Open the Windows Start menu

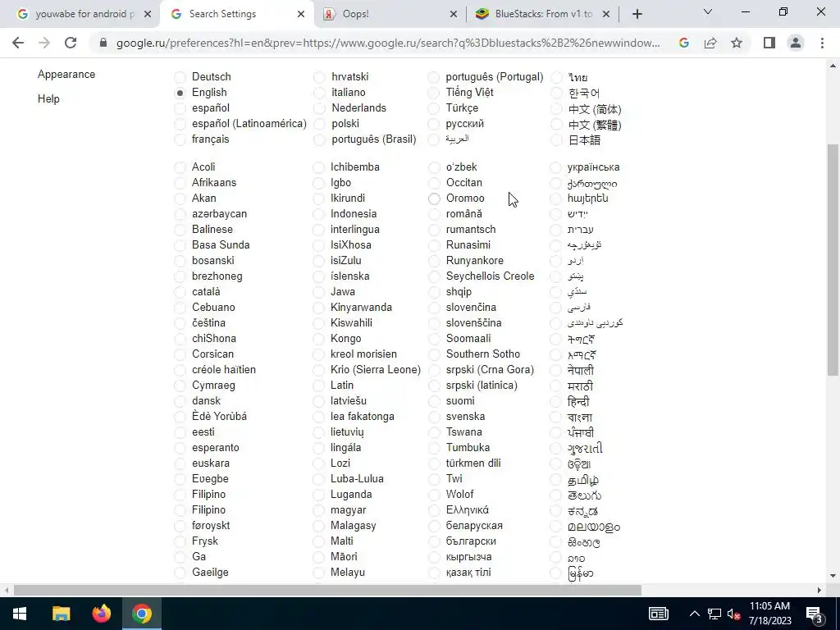point(20,614)
